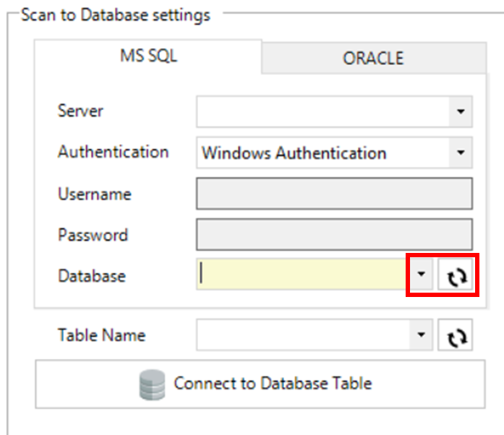
Task: Refresh the Database list
Action: coord(456,276)
